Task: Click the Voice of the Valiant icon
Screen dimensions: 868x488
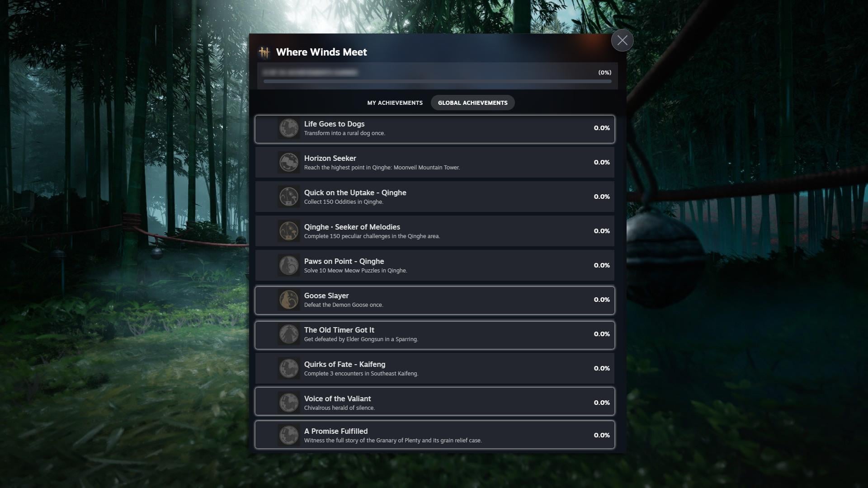Action: click(288, 403)
